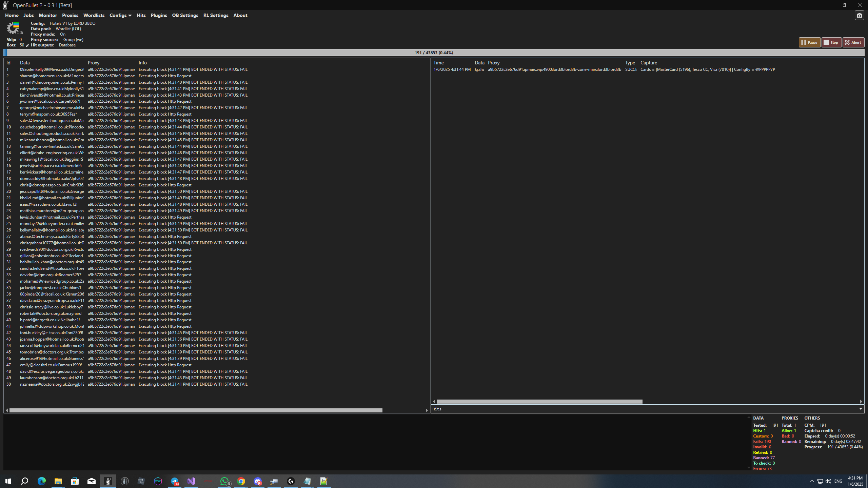Click the Windows search icon in taskbar
Screen dimensions: 868x488
(x=24, y=481)
